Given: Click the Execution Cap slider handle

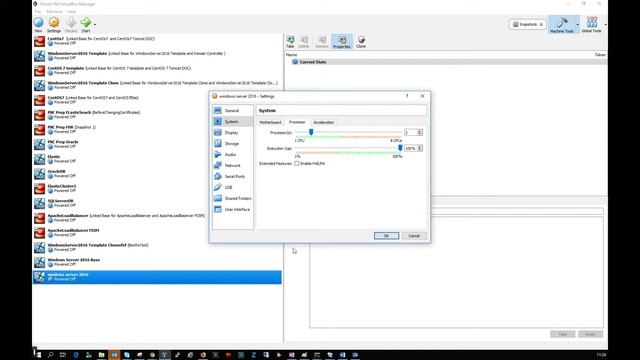Looking at the screenshot, I should coord(400,148).
